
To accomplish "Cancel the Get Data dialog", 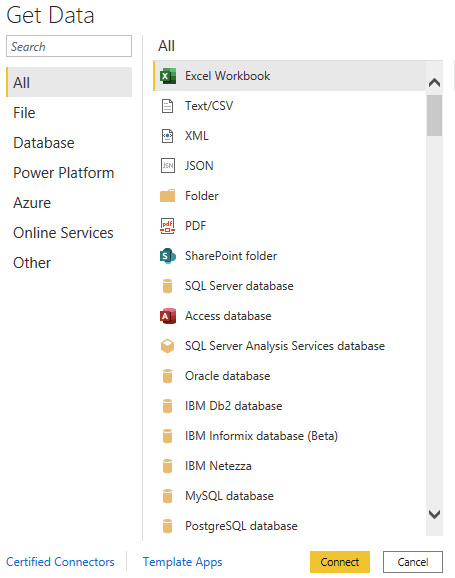I will pyautogui.click(x=413, y=562).
